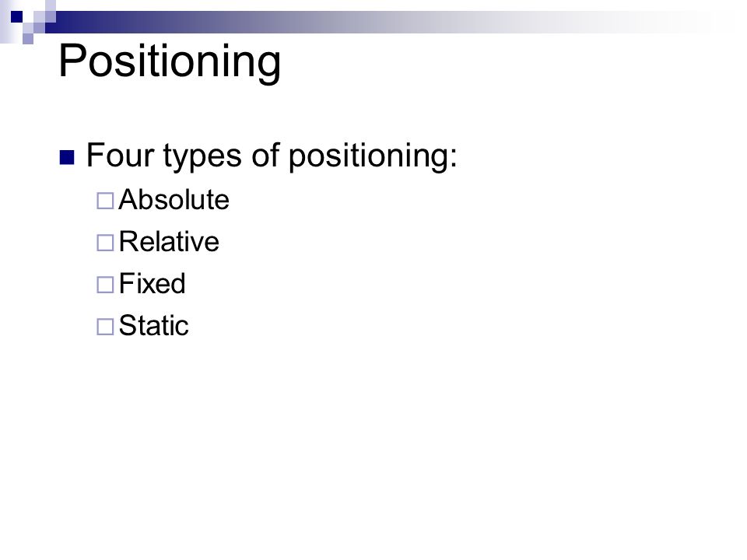The height and width of the screenshot is (560, 747).
Task: Select the word Absolute
Action: click(x=174, y=200)
